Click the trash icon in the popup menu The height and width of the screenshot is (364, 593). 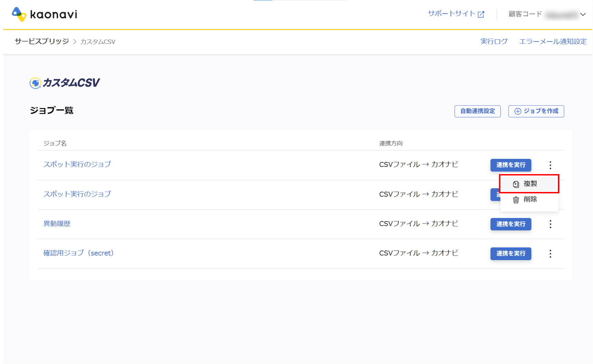pyautogui.click(x=516, y=200)
